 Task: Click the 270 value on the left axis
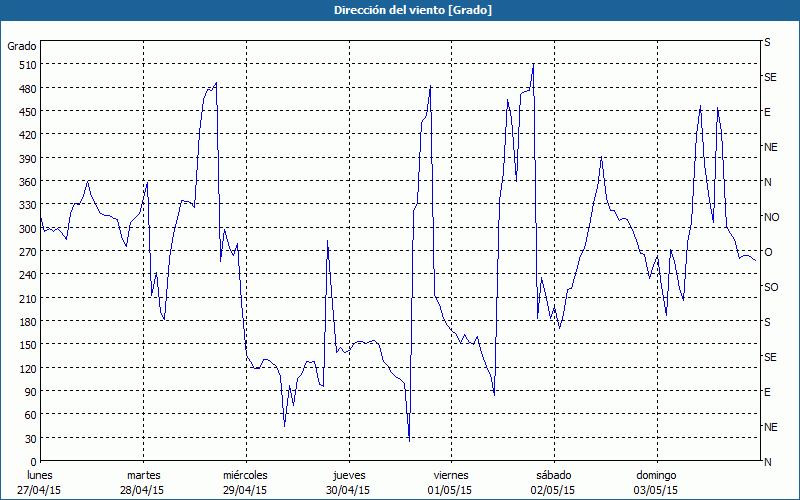(x=25, y=251)
